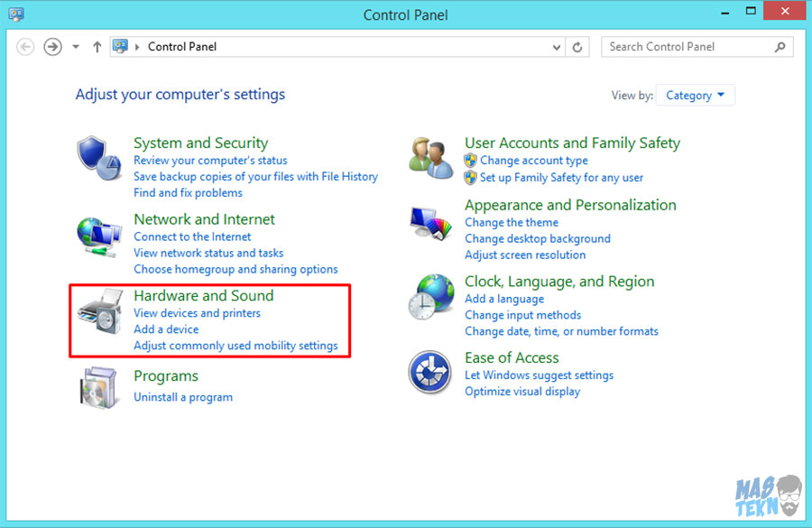Image resolution: width=812 pixels, height=528 pixels.
Task: Open Change desktop background link
Action: 537,239
